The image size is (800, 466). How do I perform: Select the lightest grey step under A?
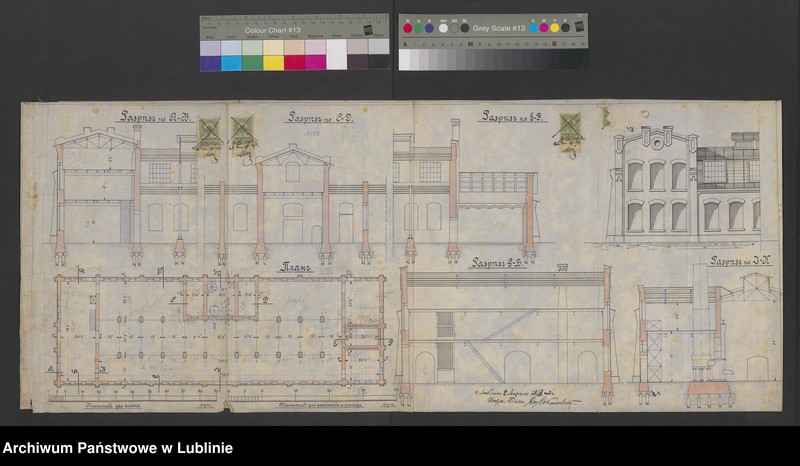pos(405,60)
